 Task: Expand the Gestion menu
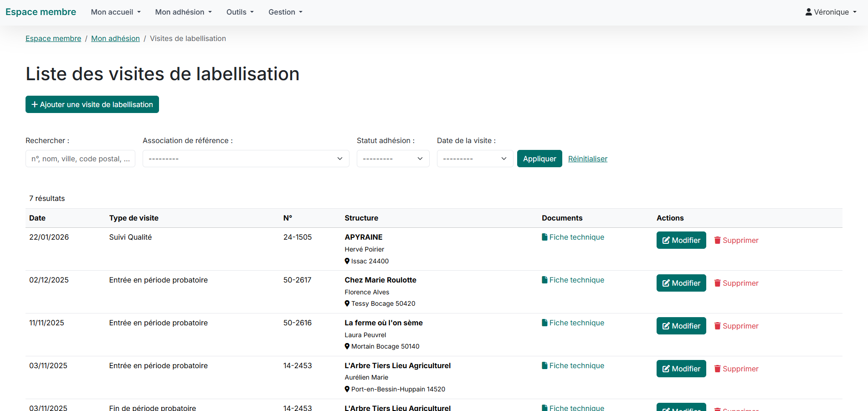pyautogui.click(x=285, y=12)
